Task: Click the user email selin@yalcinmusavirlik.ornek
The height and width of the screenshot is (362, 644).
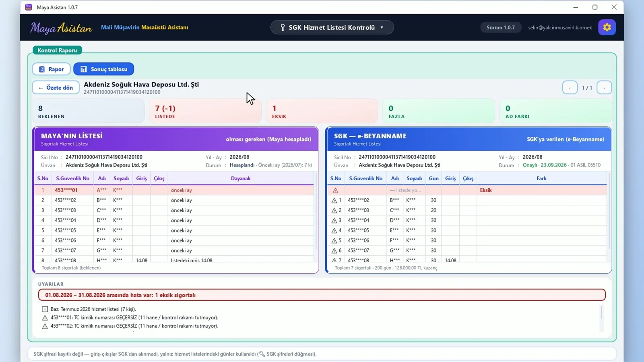Action: coord(560,27)
